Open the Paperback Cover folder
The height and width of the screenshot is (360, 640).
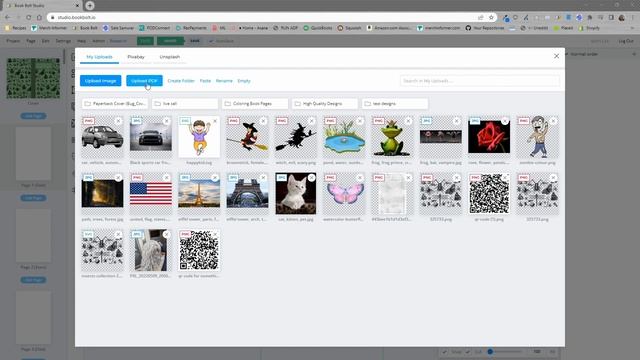click(x=115, y=104)
